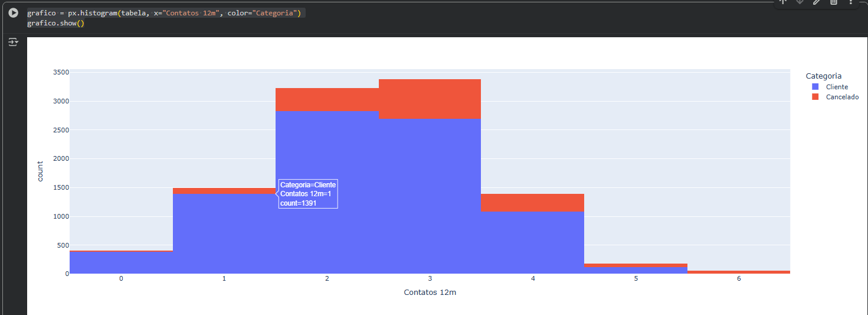
Task: Click the x-axis tick label 6
Action: [739, 278]
